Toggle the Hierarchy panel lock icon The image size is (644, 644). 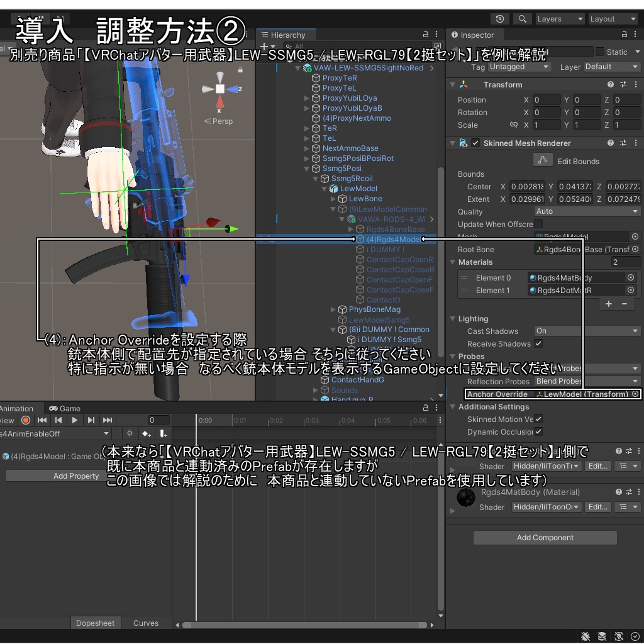[426, 35]
